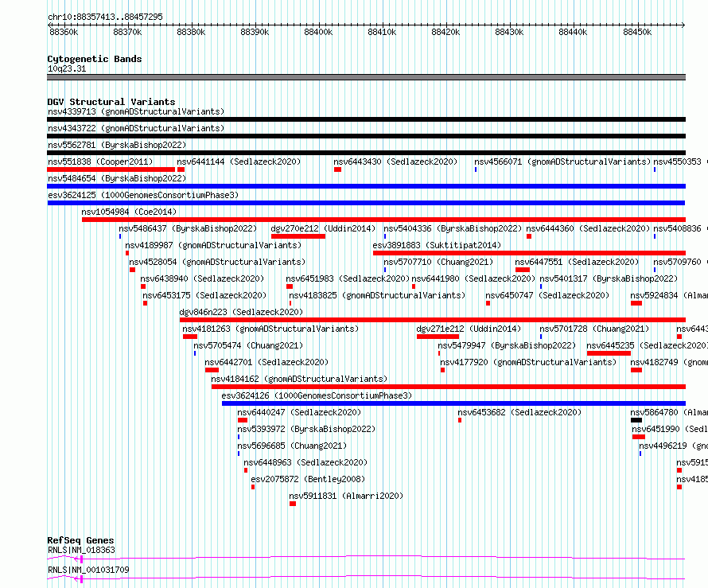Viewport: 708px width, 588px height.
Task: Click the nsv4339713 gnomADStructuralVariants label
Action: tap(136, 111)
